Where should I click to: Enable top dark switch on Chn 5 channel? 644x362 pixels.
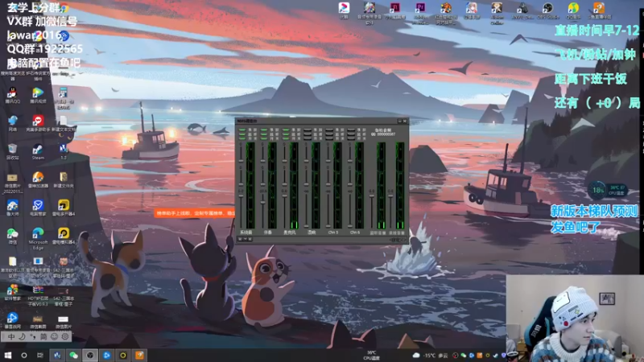click(x=329, y=130)
